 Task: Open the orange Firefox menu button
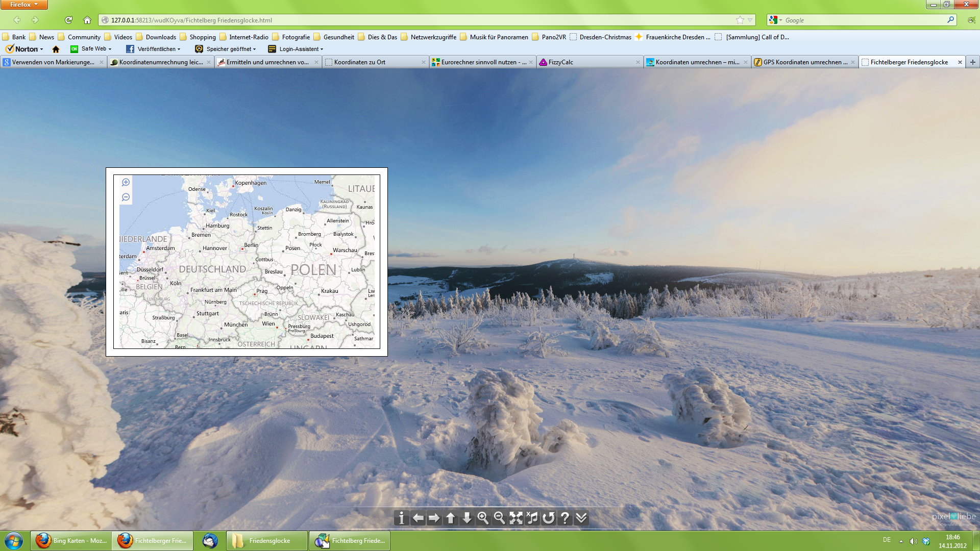pos(23,4)
